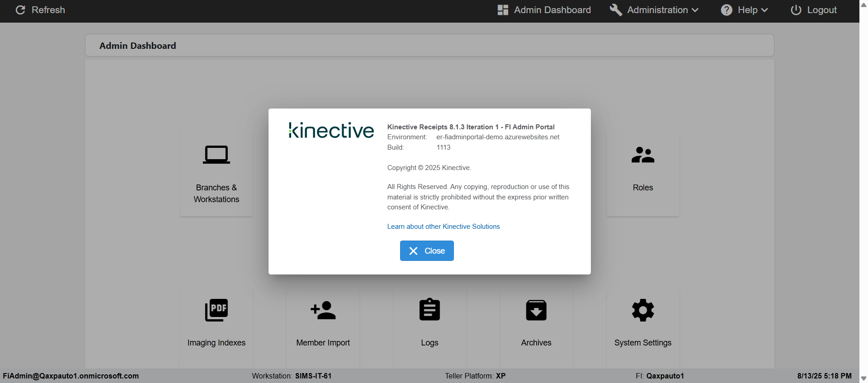
Task: Click the Kinective logo in dialog
Action: click(331, 130)
